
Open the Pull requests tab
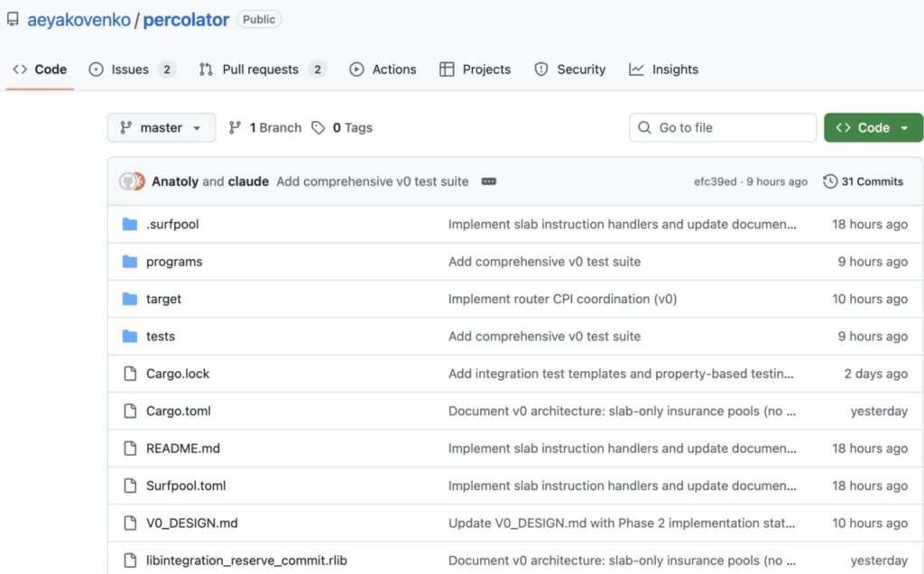pyautogui.click(x=261, y=69)
